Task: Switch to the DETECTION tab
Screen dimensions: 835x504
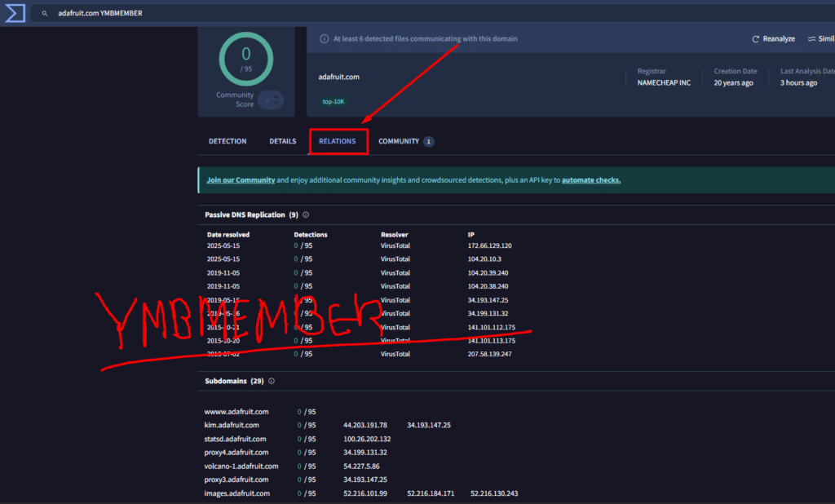Action: pos(228,141)
